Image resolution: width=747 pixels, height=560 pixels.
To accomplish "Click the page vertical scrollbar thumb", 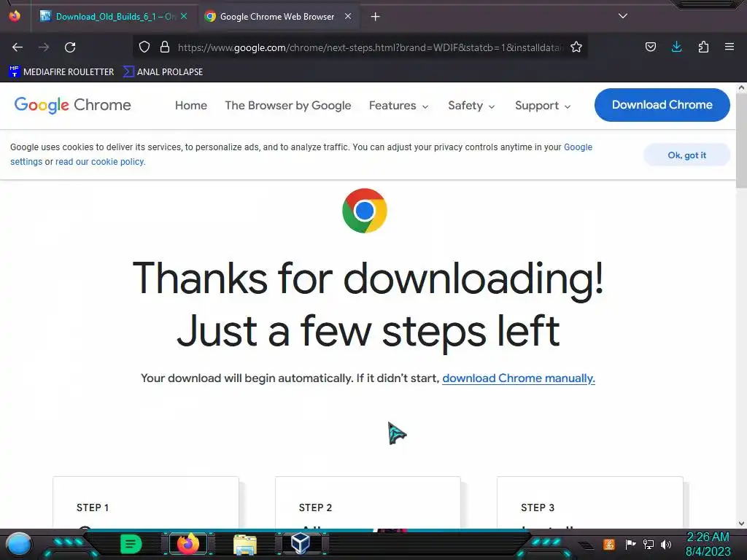I will (741, 141).
